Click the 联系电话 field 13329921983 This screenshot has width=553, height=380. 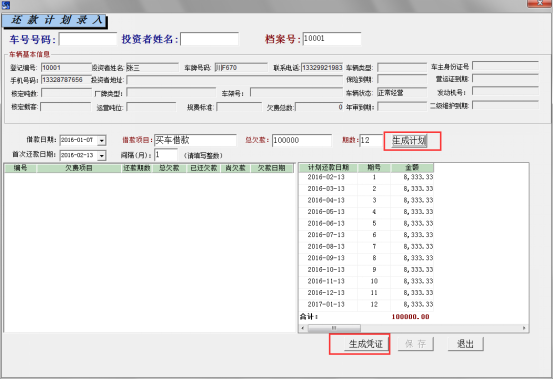322,67
